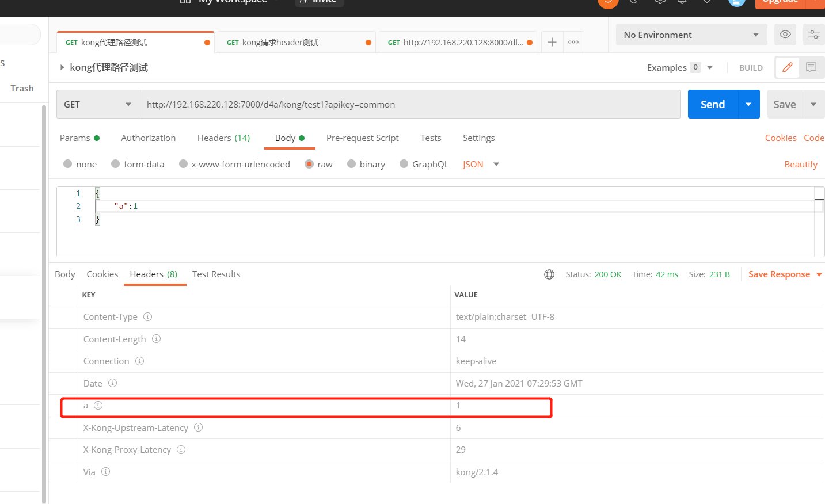This screenshot has width=825, height=504.
Task: Open the request Settings tab
Action: coord(478,138)
